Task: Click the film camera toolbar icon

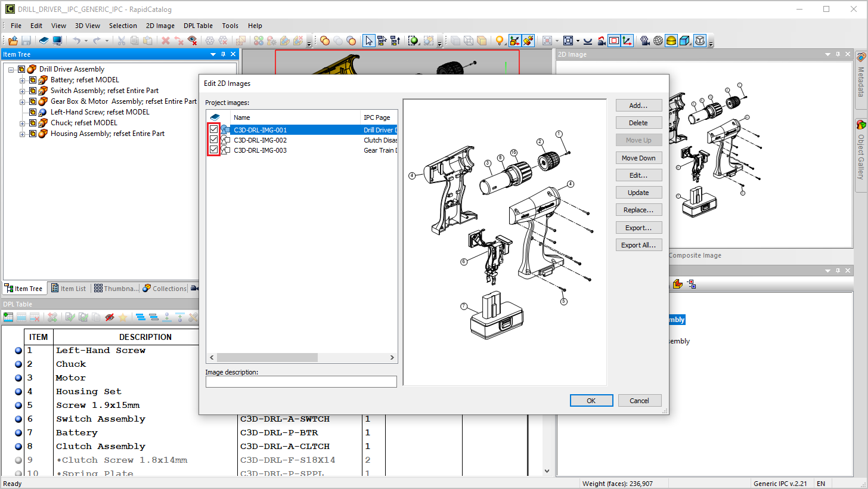Action: pyautogui.click(x=644, y=41)
